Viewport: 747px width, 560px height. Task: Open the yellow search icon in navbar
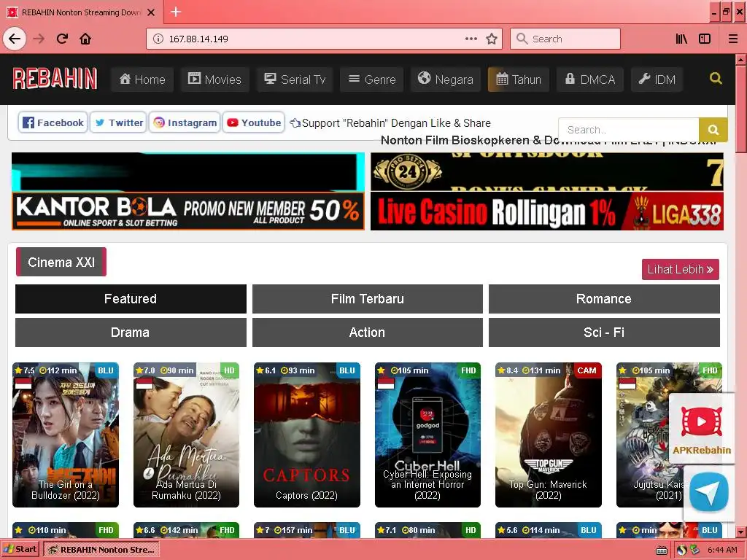(716, 78)
